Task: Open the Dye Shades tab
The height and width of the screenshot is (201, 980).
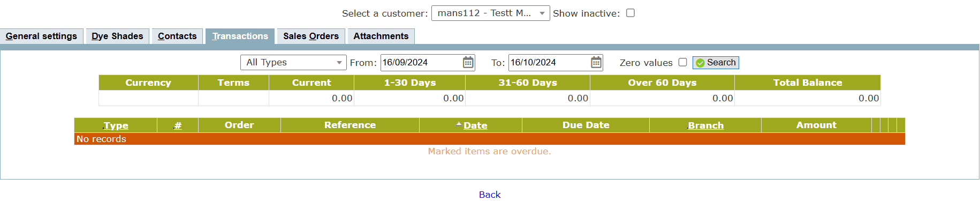Action: coord(117,36)
